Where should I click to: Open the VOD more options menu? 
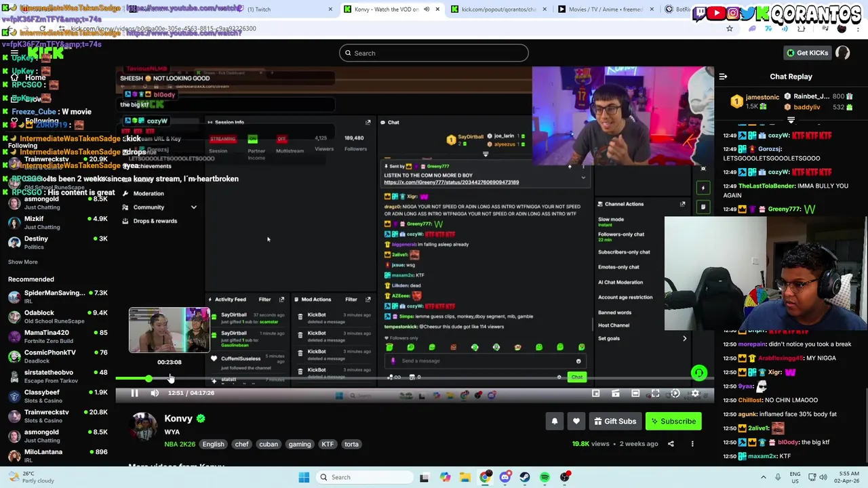tap(692, 444)
